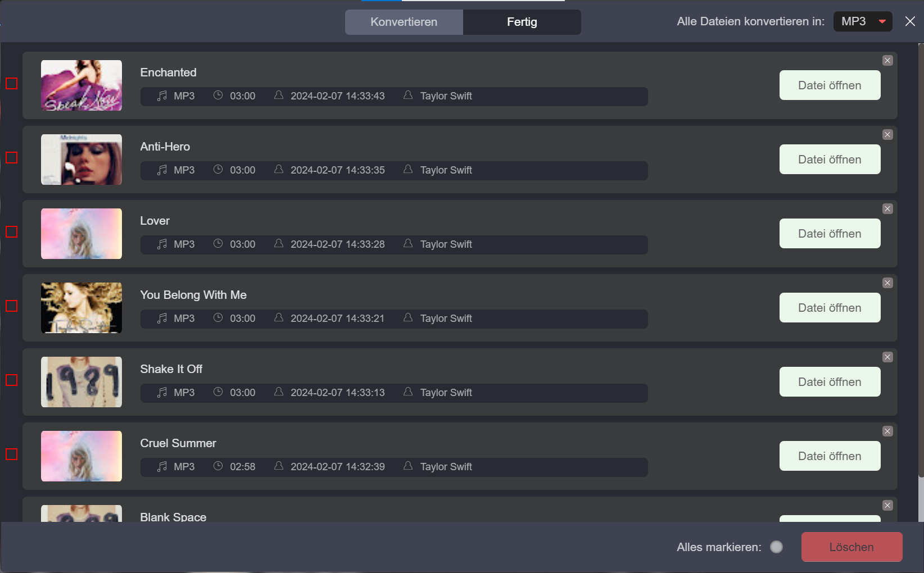Click the artist icon beside Taylor Swift in Enchanted row
The height and width of the screenshot is (573, 924).
[x=408, y=95]
